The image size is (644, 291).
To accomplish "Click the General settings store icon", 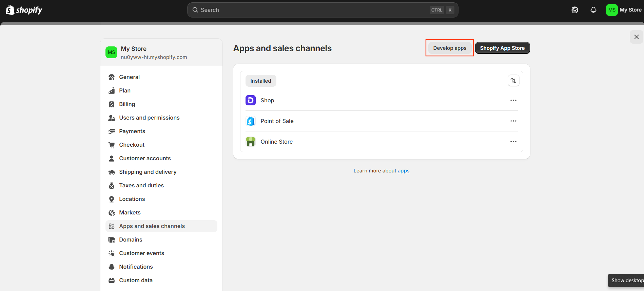I will coord(112,77).
